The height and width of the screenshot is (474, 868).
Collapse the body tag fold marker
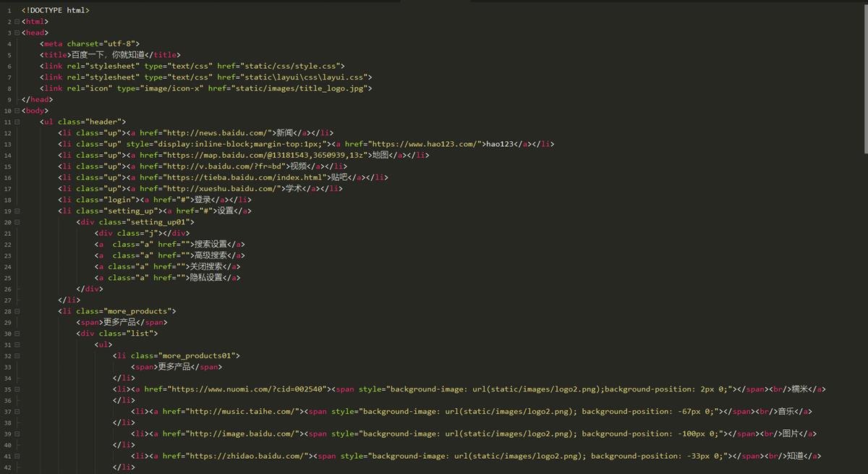[17, 111]
